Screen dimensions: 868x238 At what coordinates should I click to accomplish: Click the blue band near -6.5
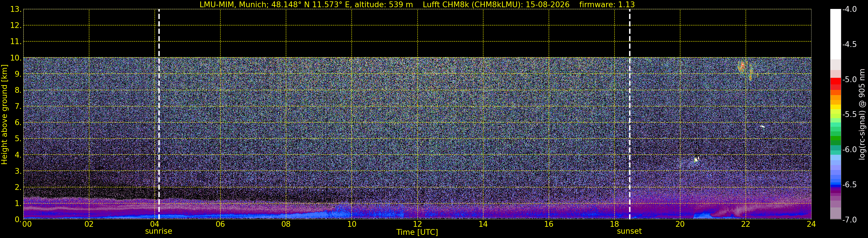(x=835, y=185)
